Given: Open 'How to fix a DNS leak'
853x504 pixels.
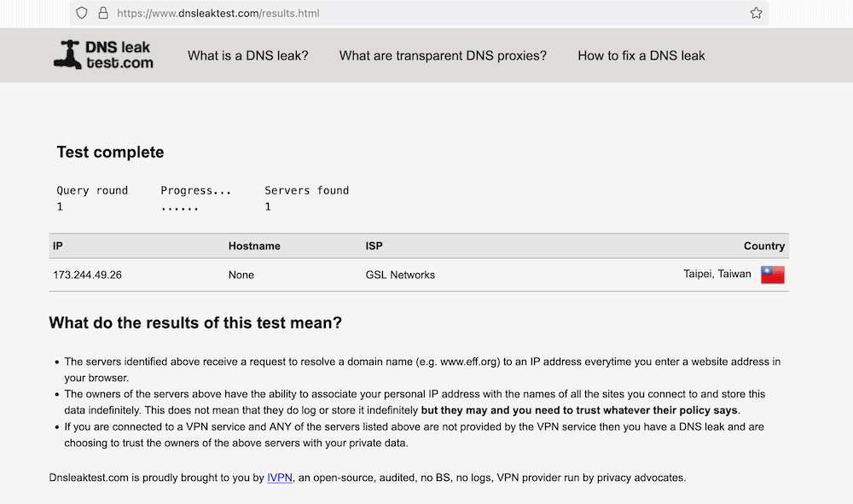Looking at the screenshot, I should [641, 55].
